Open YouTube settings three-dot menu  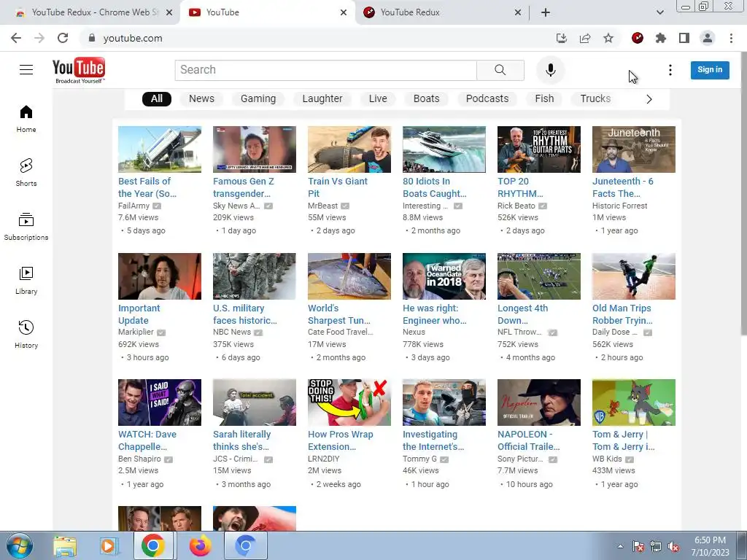(x=670, y=70)
